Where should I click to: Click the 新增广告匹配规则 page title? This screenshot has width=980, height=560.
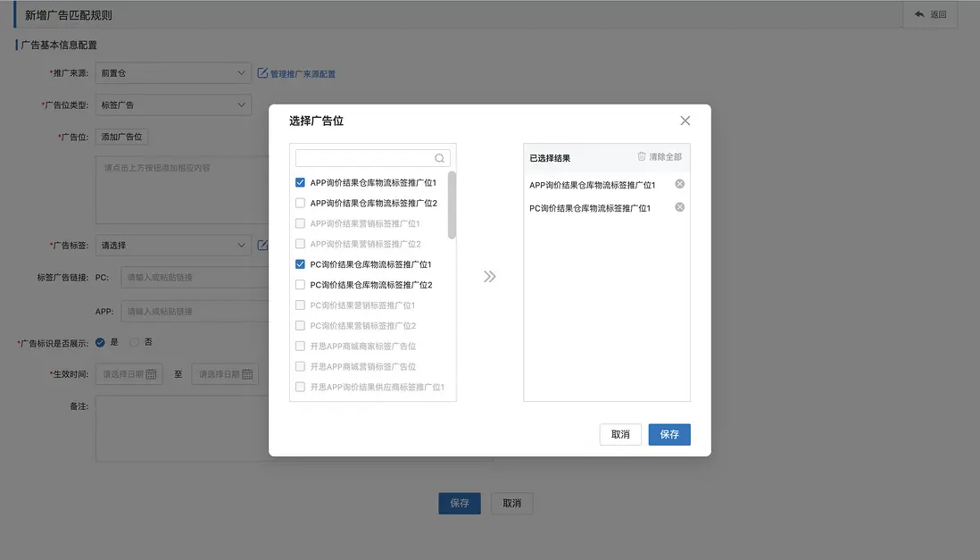click(x=68, y=15)
